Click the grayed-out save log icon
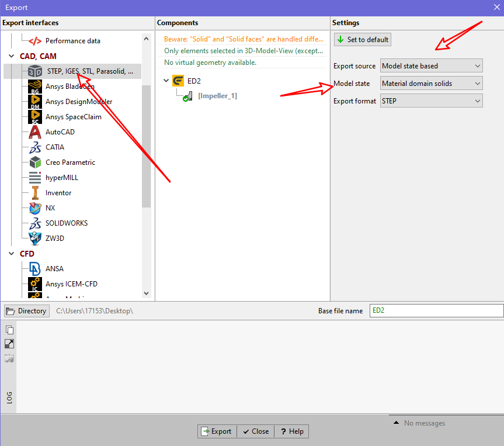 point(9,358)
